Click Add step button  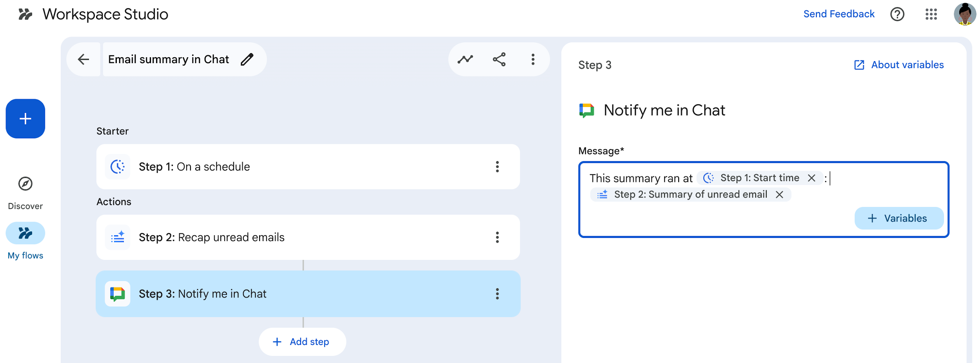click(302, 342)
